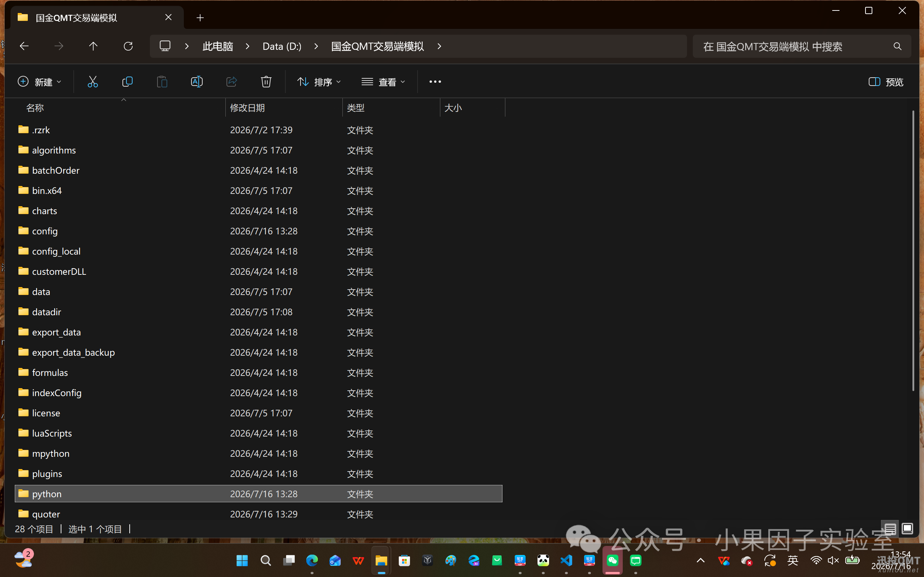Select the bin.x64 folder
Image resolution: width=924 pixels, height=577 pixels.
click(x=258, y=190)
